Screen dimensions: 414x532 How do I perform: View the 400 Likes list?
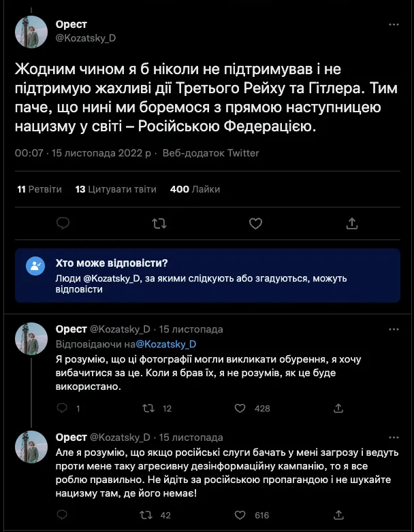tap(195, 189)
